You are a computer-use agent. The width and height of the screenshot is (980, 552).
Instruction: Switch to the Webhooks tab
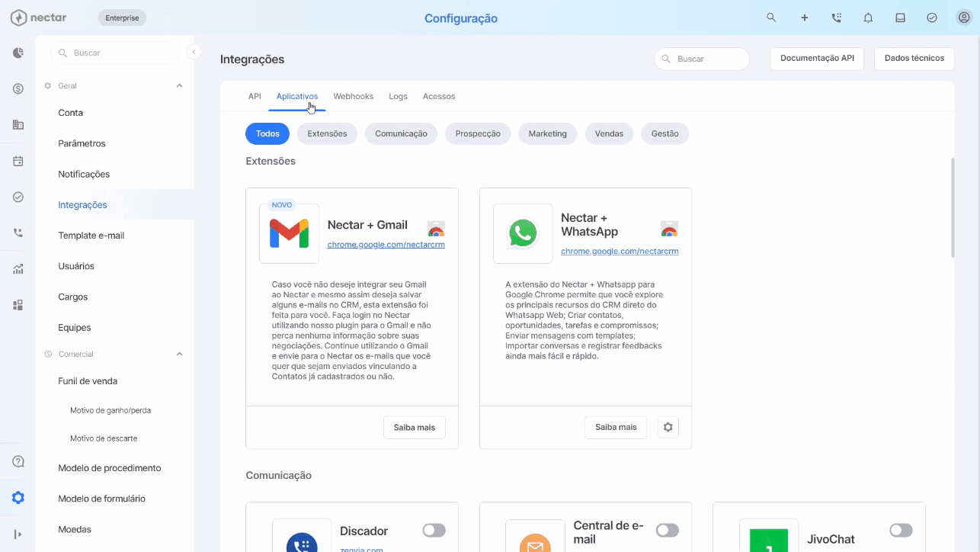click(x=354, y=96)
